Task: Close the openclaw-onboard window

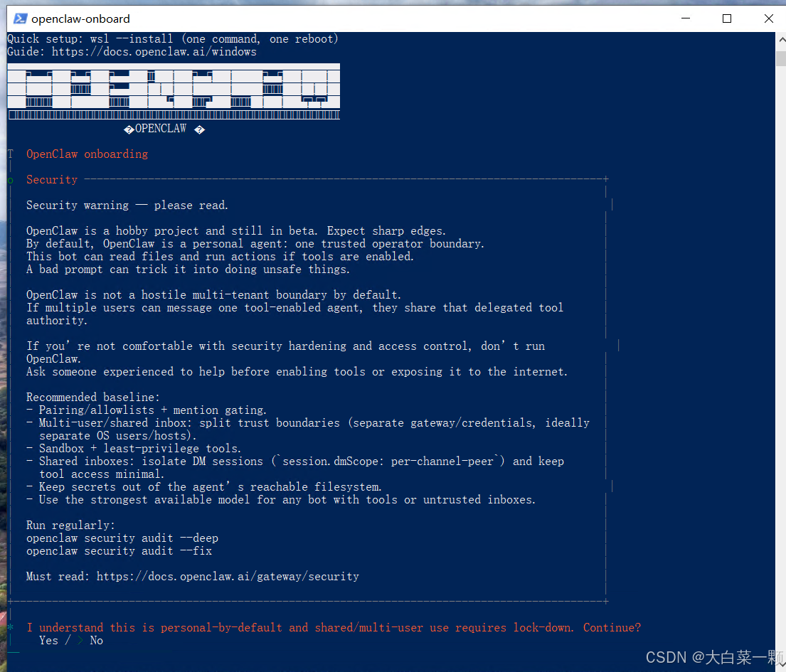Action: [x=768, y=18]
